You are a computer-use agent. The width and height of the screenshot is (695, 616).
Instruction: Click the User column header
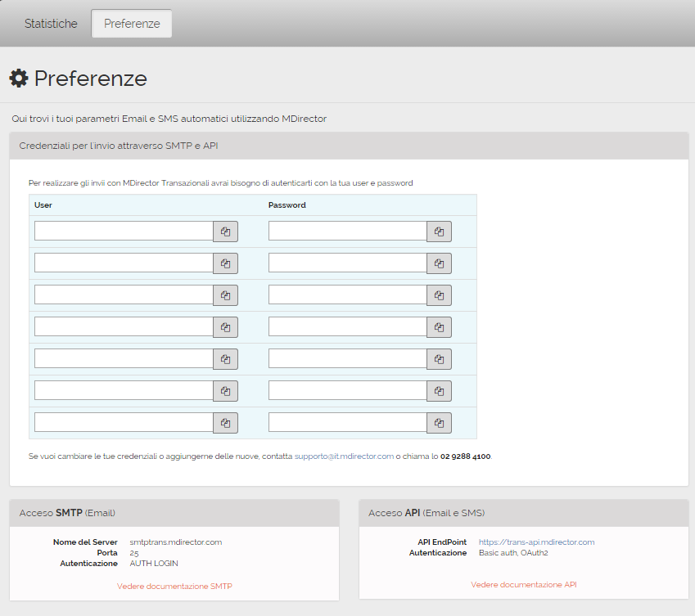[43, 205]
